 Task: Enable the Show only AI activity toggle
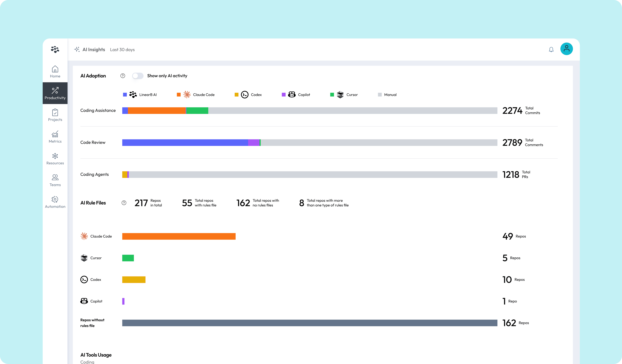pyautogui.click(x=138, y=76)
